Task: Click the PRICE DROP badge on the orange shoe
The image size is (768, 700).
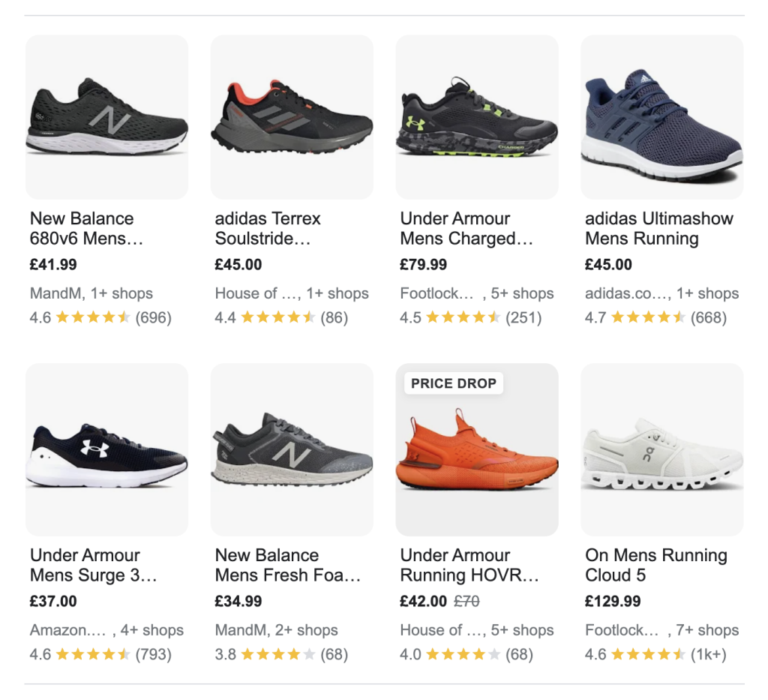Action: click(454, 383)
